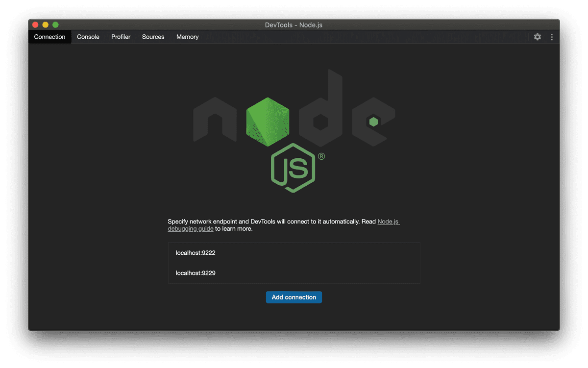Select the localhost:9229 connection entry
Viewport: 588px width, 368px height.
(x=294, y=273)
